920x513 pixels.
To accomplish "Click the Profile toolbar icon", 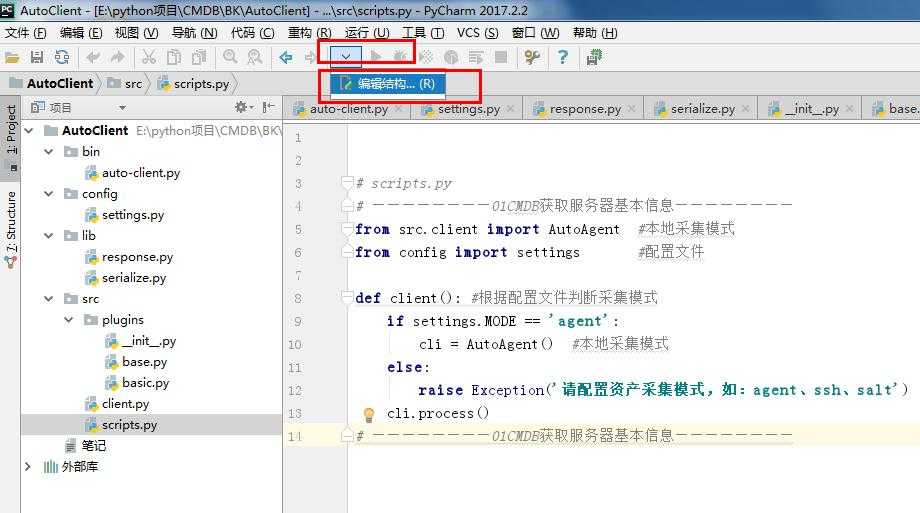I will click(x=451, y=57).
